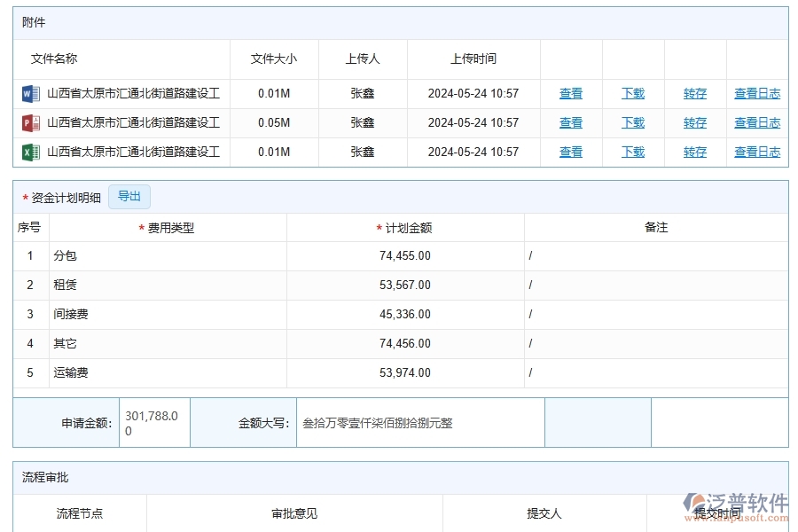Open 查看日志 for the Excel attachment
Viewport: 798px width, 532px height.
tap(757, 152)
